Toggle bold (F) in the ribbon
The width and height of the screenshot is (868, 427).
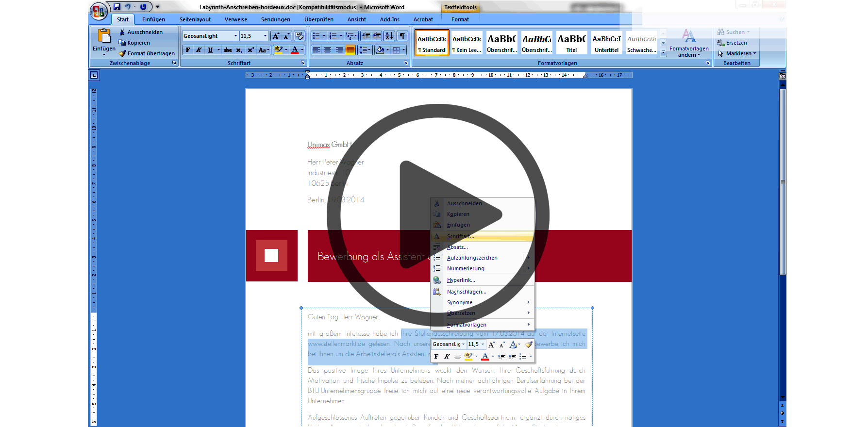pos(188,50)
